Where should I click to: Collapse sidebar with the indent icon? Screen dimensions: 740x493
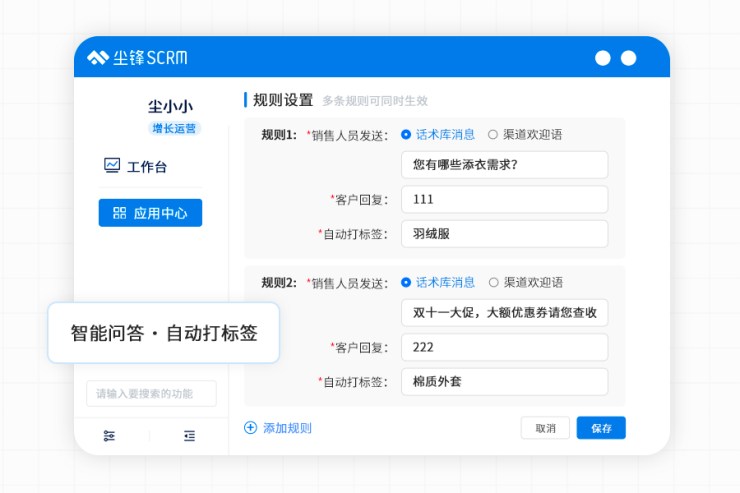click(x=189, y=436)
